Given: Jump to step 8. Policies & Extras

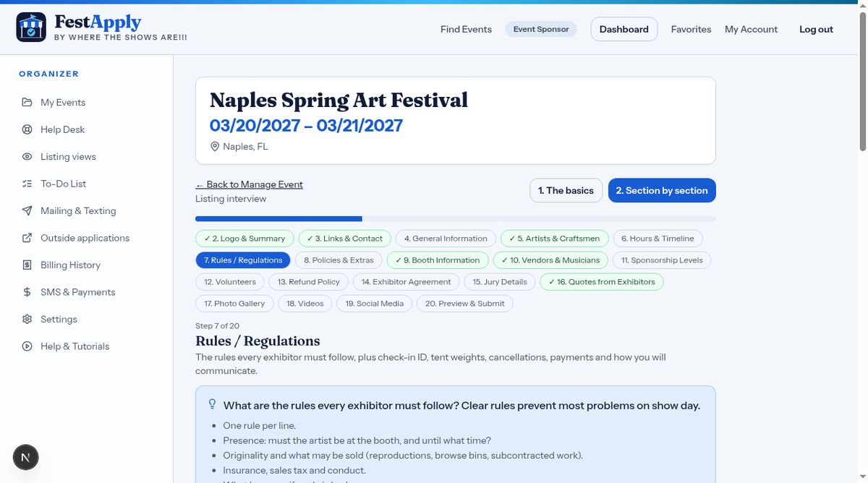Looking at the screenshot, I should coord(339,260).
